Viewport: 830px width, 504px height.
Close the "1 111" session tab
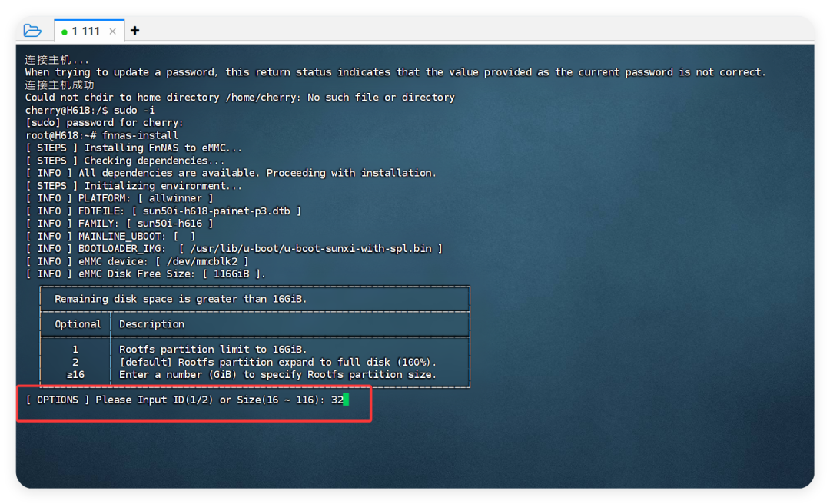point(113,31)
